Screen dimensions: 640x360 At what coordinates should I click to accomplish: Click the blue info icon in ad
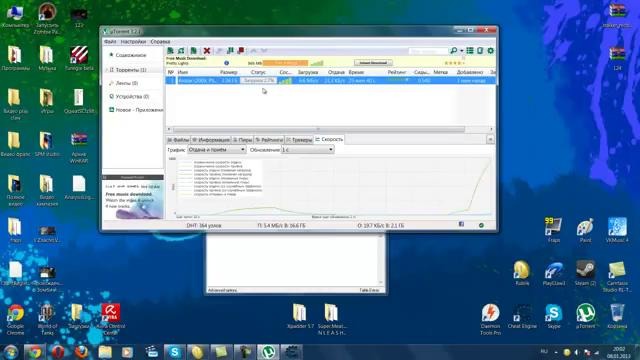(x=227, y=63)
